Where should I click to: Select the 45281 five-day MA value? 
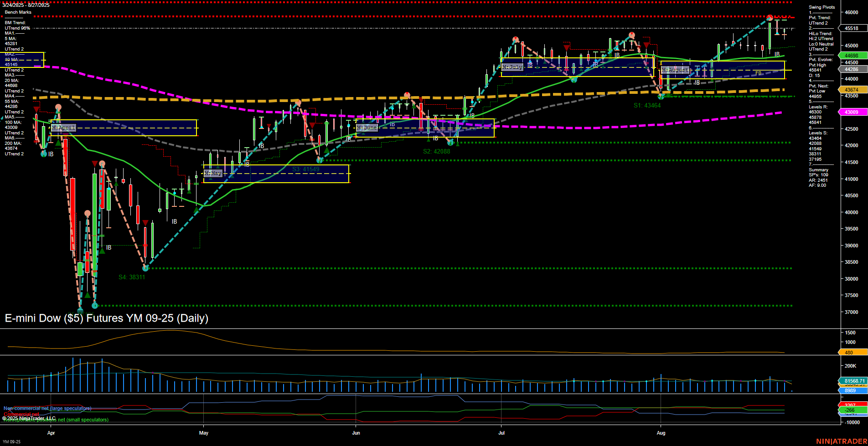point(11,44)
